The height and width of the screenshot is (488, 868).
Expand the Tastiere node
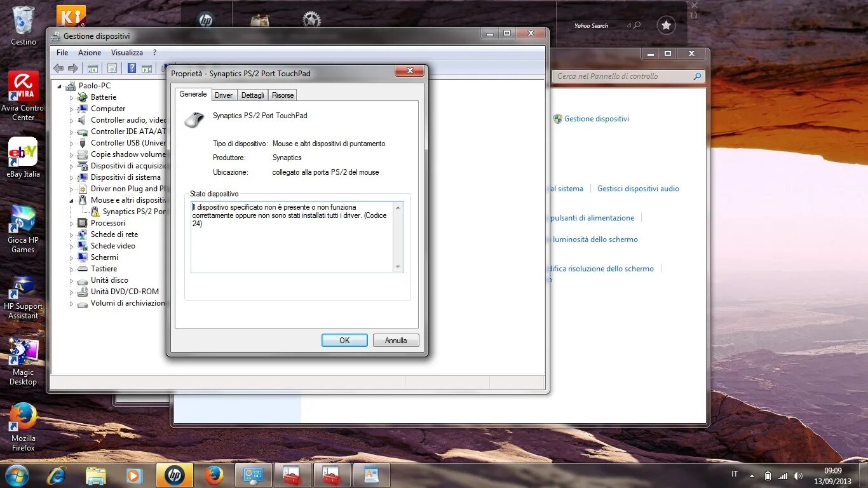(x=72, y=269)
